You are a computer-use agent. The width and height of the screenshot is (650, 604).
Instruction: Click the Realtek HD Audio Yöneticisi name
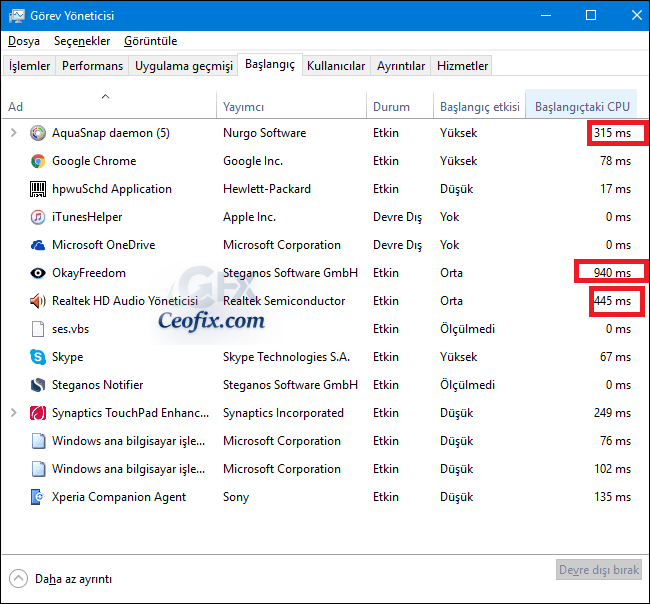(125, 301)
